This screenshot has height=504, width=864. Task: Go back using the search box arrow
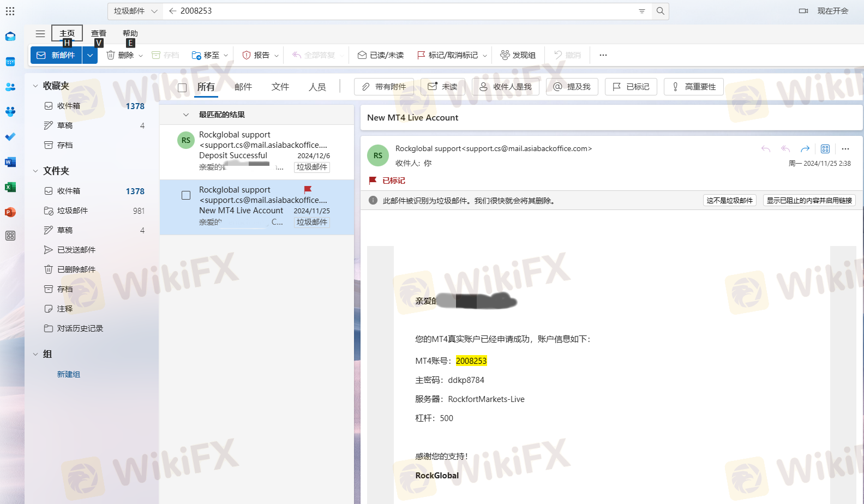click(173, 11)
